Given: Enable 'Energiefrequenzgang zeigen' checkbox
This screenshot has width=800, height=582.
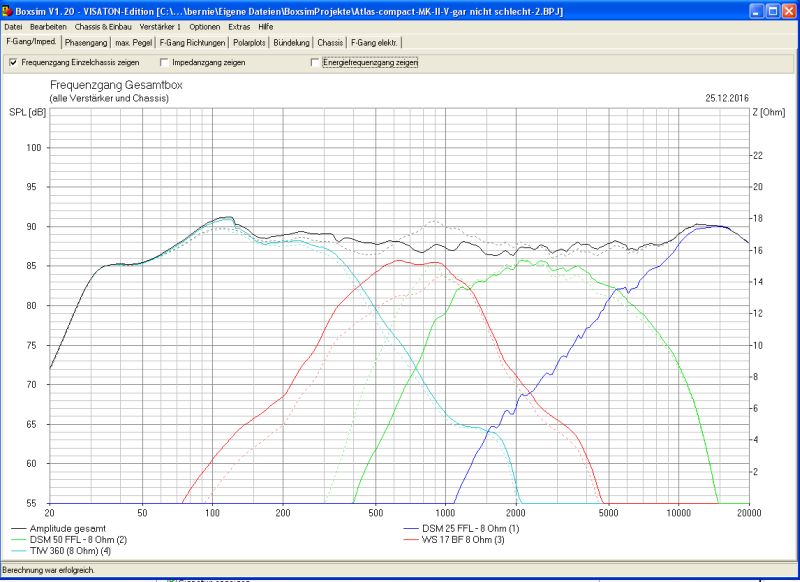Looking at the screenshot, I should coord(315,62).
